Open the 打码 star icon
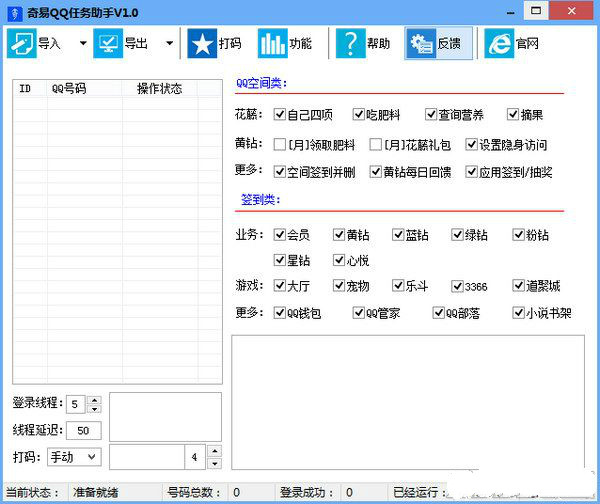 pos(202,43)
